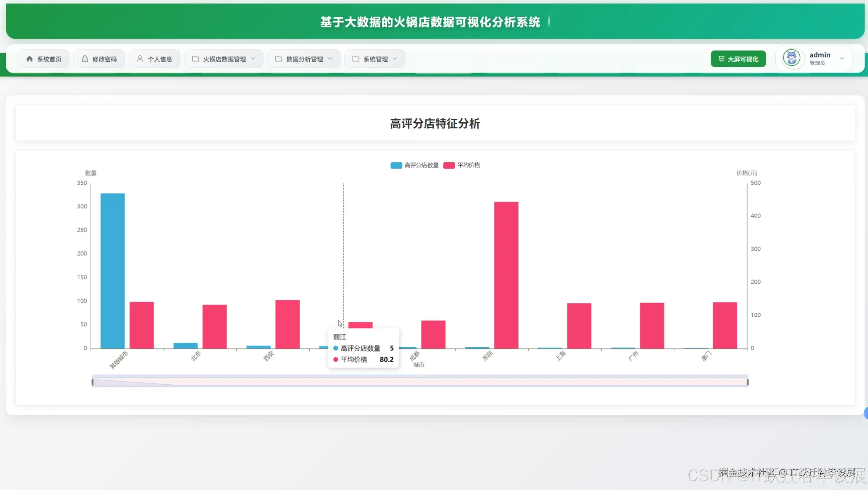
Task: Click the person icon on 个人信息
Action: click(140, 58)
